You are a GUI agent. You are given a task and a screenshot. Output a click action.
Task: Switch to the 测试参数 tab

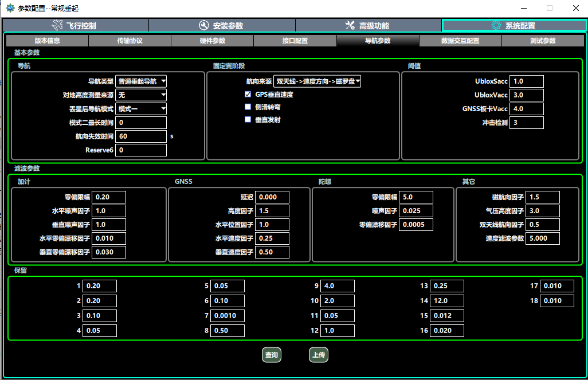543,41
